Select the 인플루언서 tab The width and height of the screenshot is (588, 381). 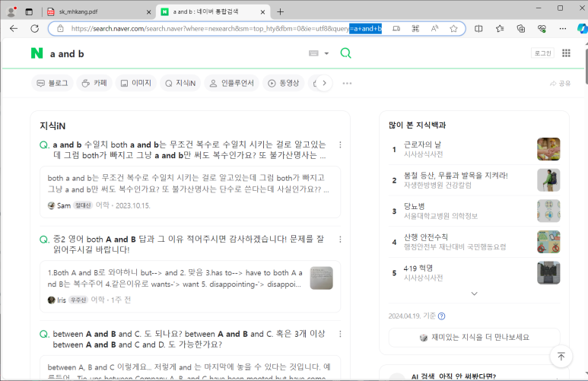point(232,83)
